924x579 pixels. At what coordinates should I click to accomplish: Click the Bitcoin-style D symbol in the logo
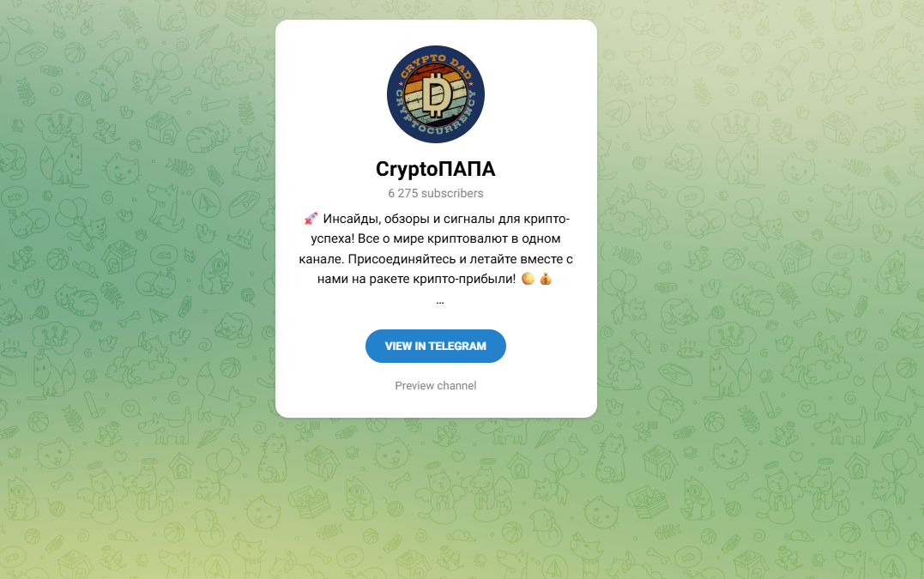tap(437, 94)
